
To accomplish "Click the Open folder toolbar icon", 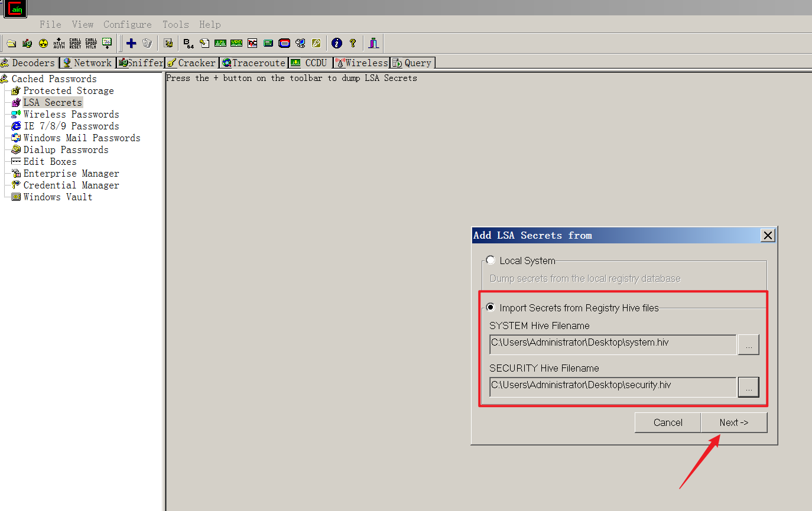I will pyautogui.click(x=11, y=43).
